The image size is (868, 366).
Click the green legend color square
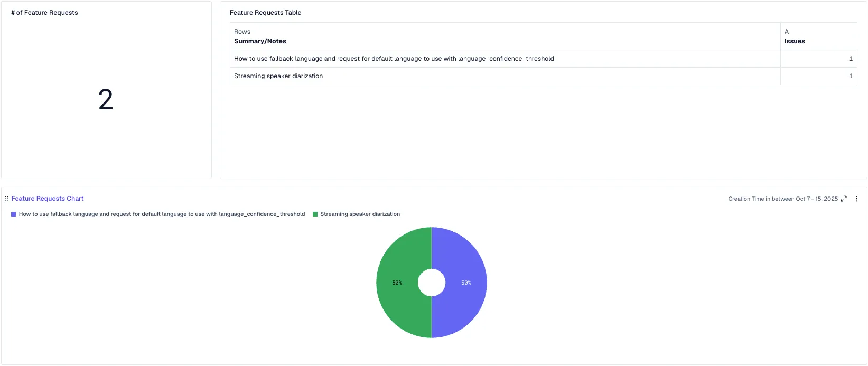[315, 214]
